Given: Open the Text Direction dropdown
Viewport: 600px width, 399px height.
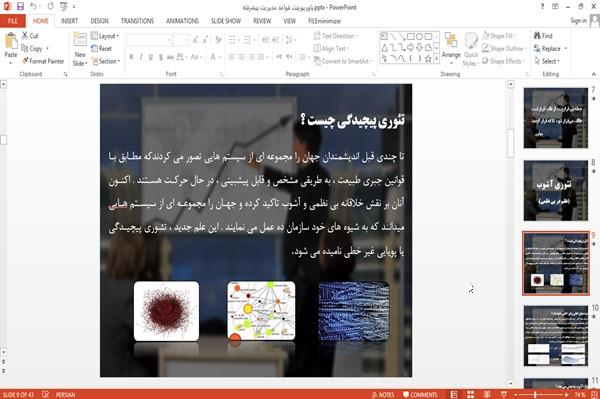Looking at the screenshot, I should click(336, 36).
